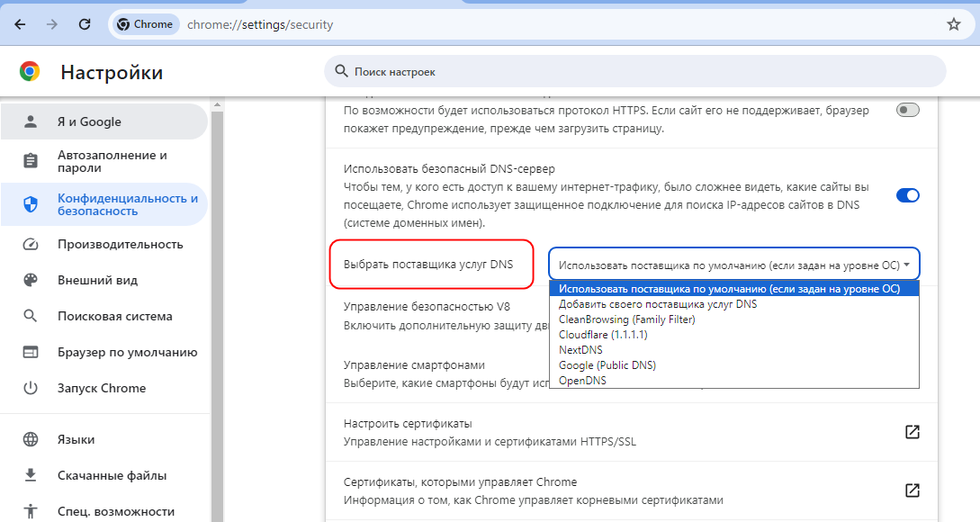Click the download icon for Скачанные файлы
This screenshot has height=522, width=980.
point(30,475)
